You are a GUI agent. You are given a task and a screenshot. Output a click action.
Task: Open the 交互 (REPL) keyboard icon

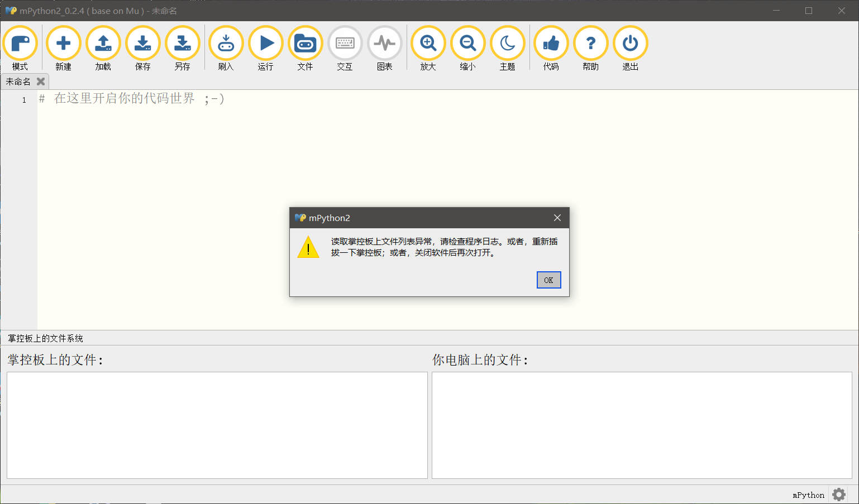coord(345,44)
